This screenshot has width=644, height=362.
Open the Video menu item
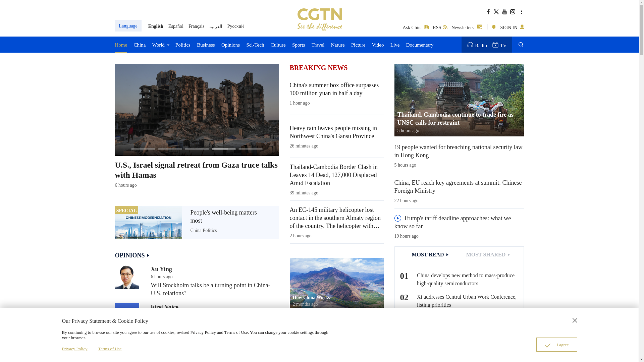point(378,45)
